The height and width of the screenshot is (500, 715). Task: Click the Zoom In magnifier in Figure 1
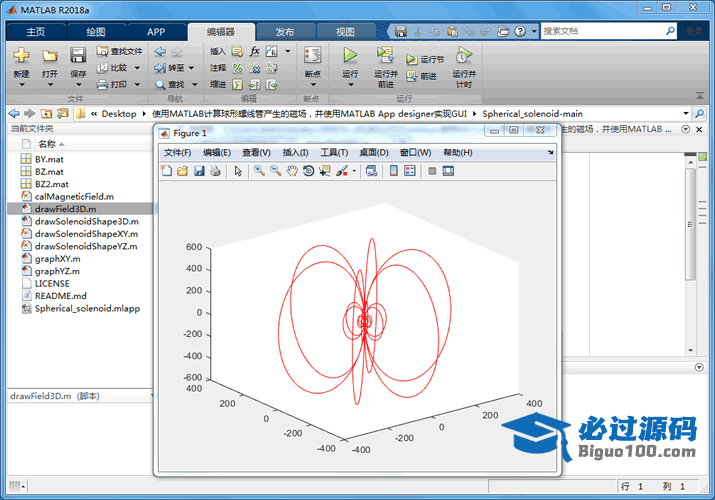click(259, 171)
